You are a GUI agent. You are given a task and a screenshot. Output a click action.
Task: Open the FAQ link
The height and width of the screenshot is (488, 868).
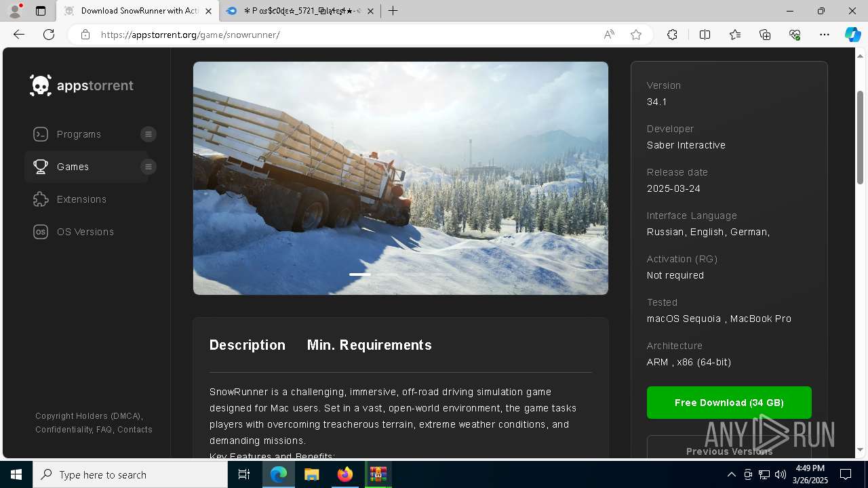[104, 430]
